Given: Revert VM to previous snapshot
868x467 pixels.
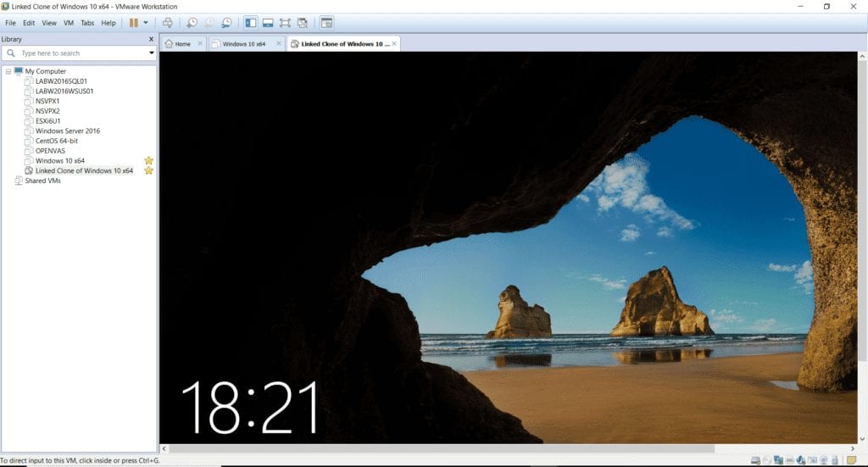Looking at the screenshot, I should pyautogui.click(x=209, y=23).
